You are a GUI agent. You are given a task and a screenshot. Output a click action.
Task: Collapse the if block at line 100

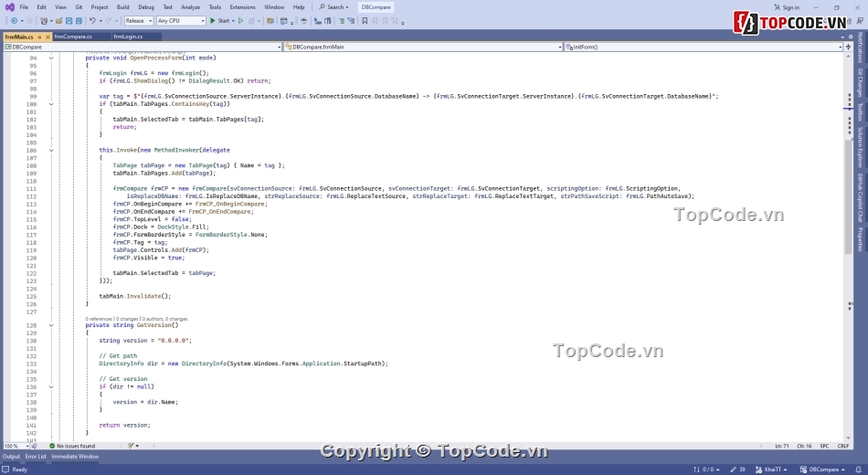pos(51,104)
